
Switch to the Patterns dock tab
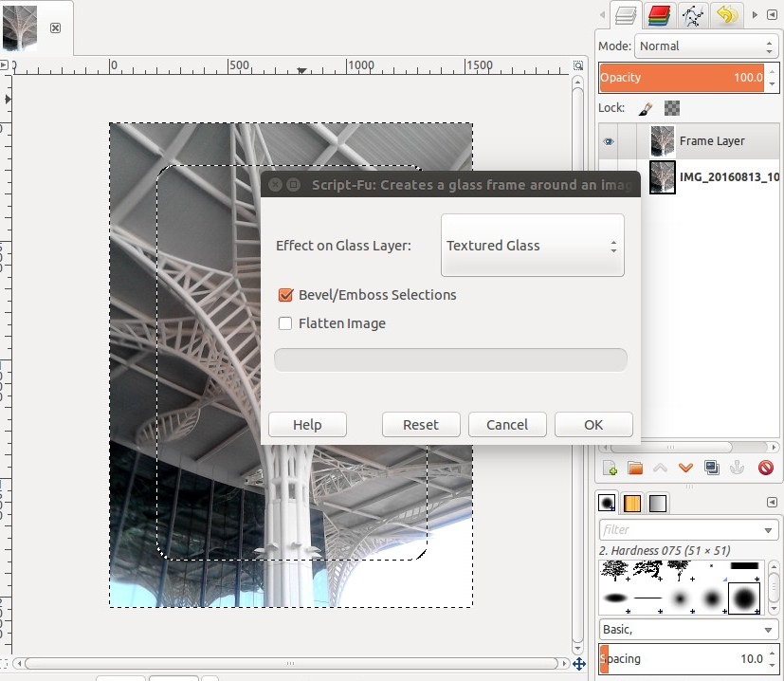point(632,503)
